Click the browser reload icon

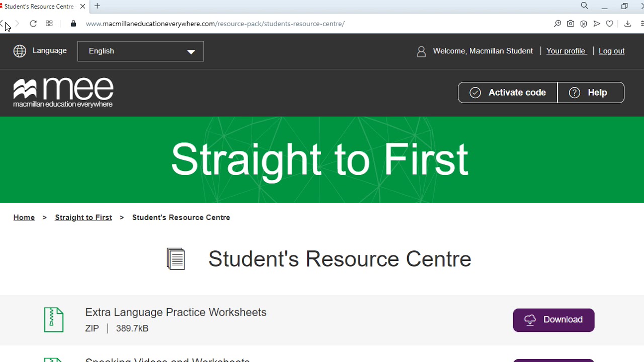point(33,24)
